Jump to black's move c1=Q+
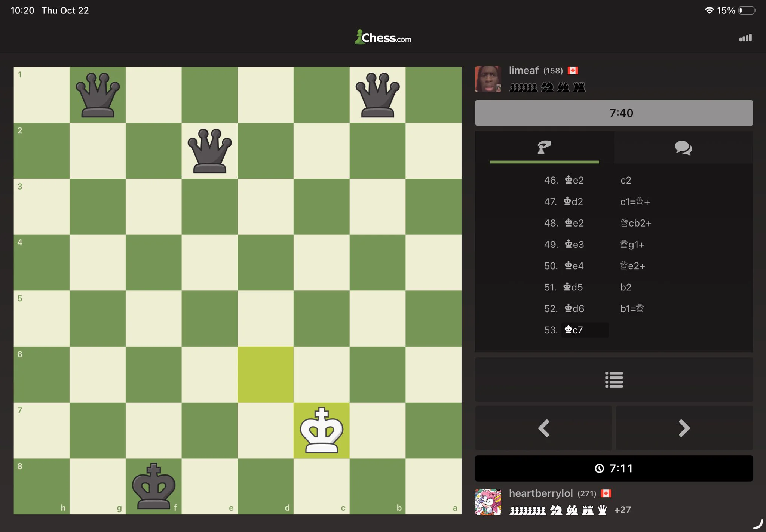 pyautogui.click(x=635, y=202)
